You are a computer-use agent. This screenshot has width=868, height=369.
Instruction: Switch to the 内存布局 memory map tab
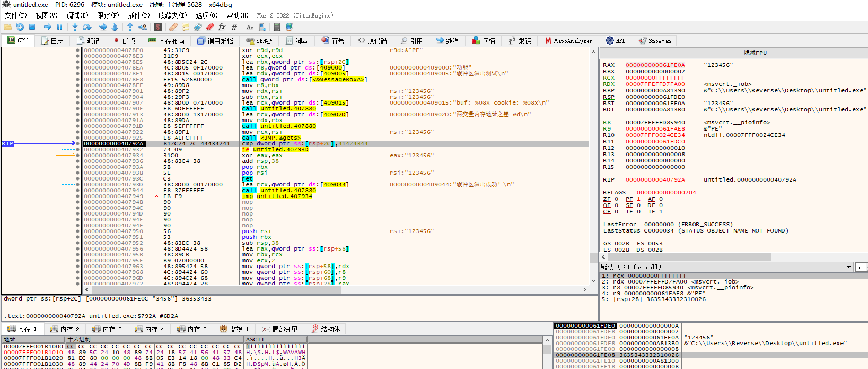pos(166,41)
